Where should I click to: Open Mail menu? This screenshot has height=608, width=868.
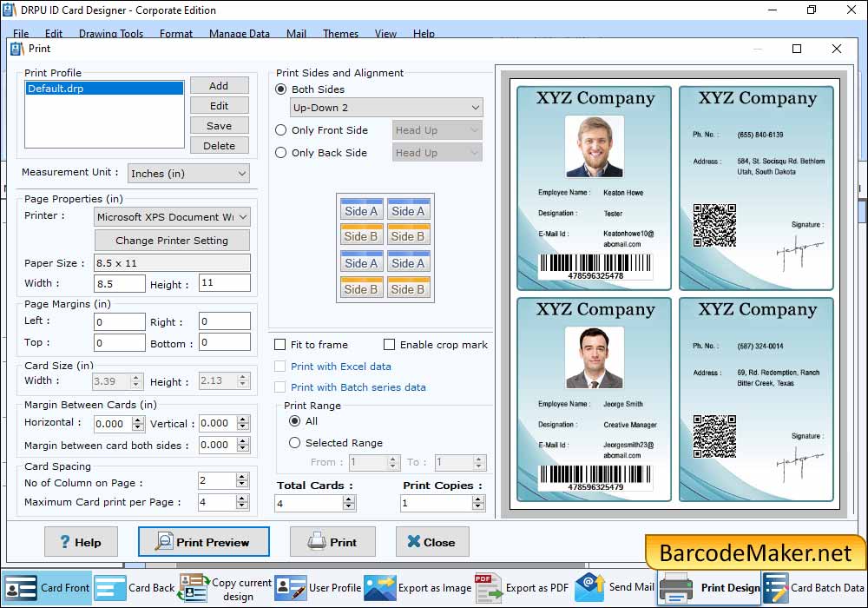tap(296, 33)
